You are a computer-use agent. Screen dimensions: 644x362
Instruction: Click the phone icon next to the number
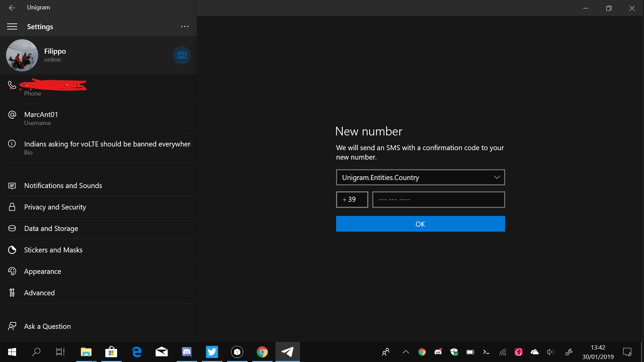coord(12,85)
